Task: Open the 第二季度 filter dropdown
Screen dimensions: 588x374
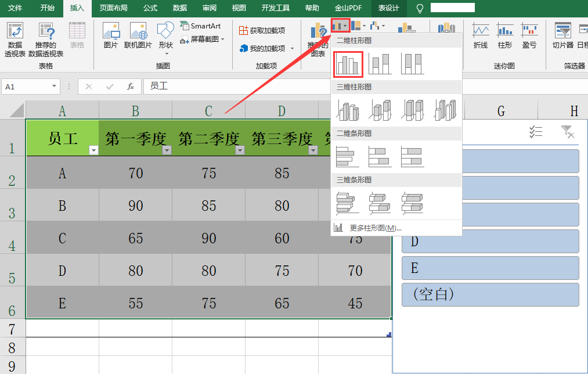Action: (x=240, y=150)
